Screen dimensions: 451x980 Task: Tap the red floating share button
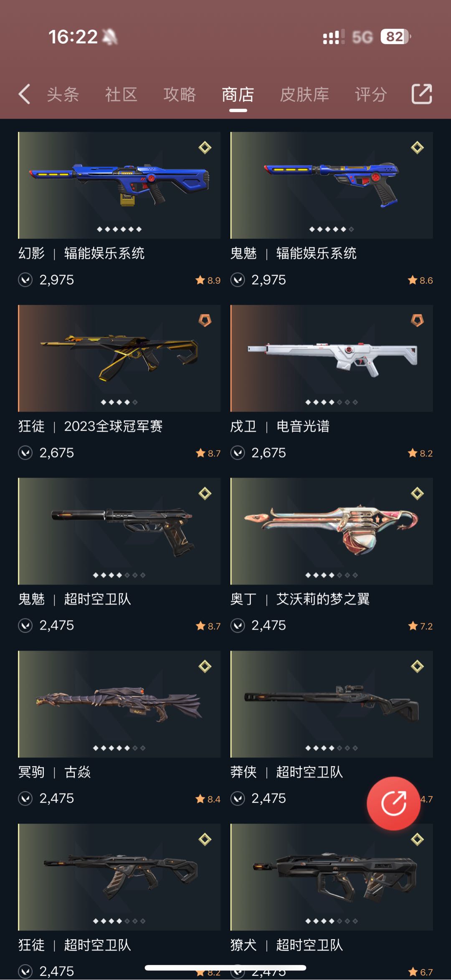(393, 804)
